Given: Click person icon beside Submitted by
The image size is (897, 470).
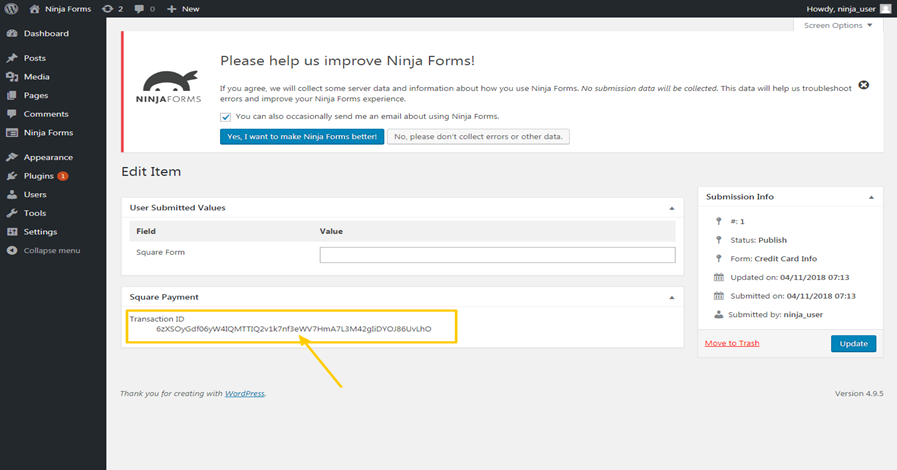Looking at the screenshot, I should pyautogui.click(x=719, y=314).
